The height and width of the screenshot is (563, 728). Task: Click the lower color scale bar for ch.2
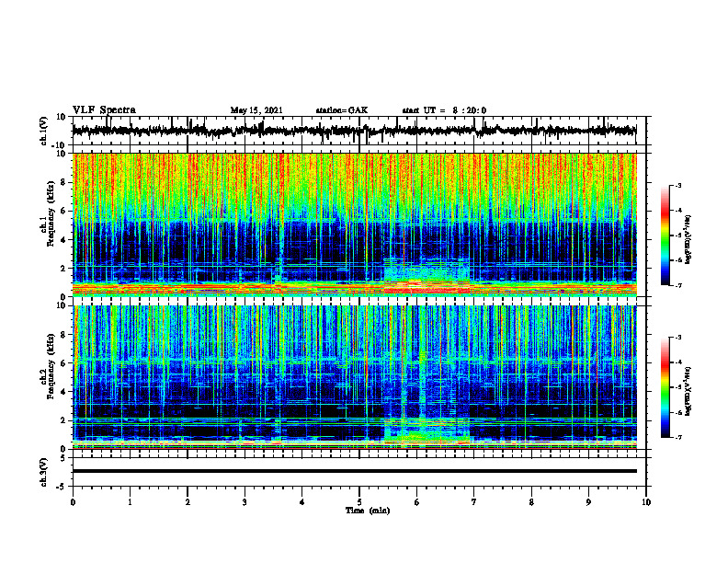pos(665,387)
